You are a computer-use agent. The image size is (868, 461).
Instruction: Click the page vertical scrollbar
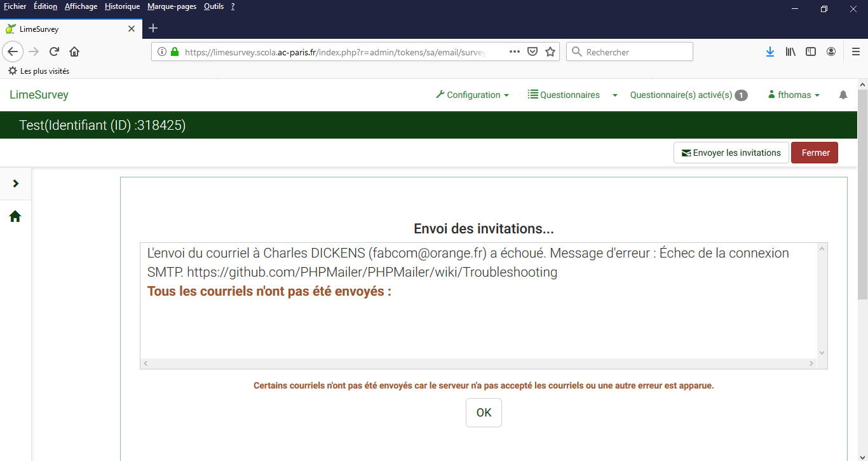point(862,191)
